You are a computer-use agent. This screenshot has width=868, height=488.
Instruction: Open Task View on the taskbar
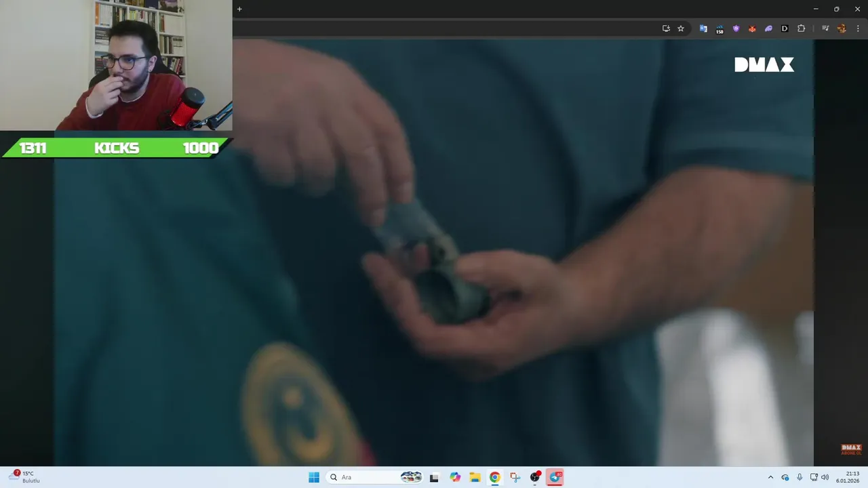434,477
